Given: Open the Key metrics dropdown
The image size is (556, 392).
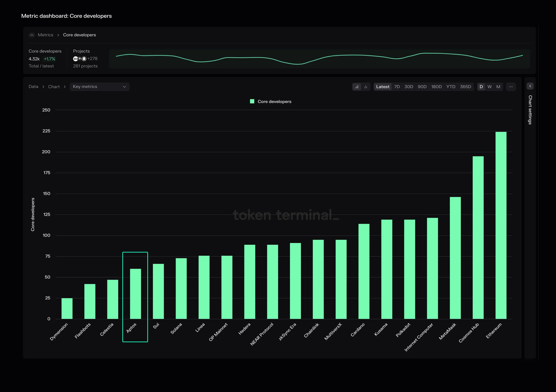Looking at the screenshot, I should [x=100, y=87].
